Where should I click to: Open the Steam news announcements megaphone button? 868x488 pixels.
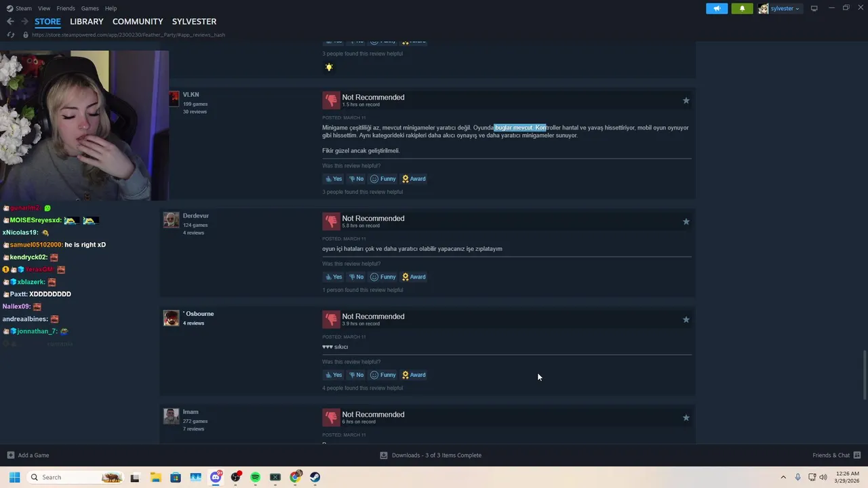(717, 9)
